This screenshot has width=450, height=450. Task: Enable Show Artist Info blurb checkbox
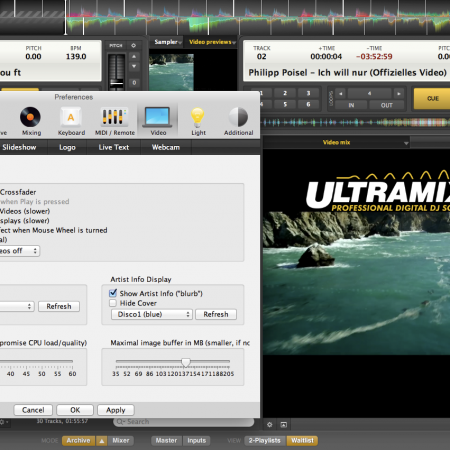[113, 293]
